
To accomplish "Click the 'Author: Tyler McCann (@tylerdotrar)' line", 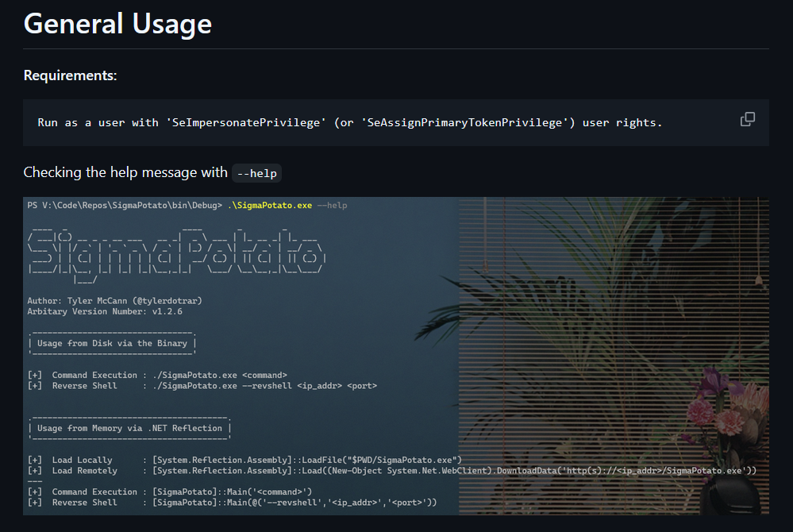I will pos(115,301).
